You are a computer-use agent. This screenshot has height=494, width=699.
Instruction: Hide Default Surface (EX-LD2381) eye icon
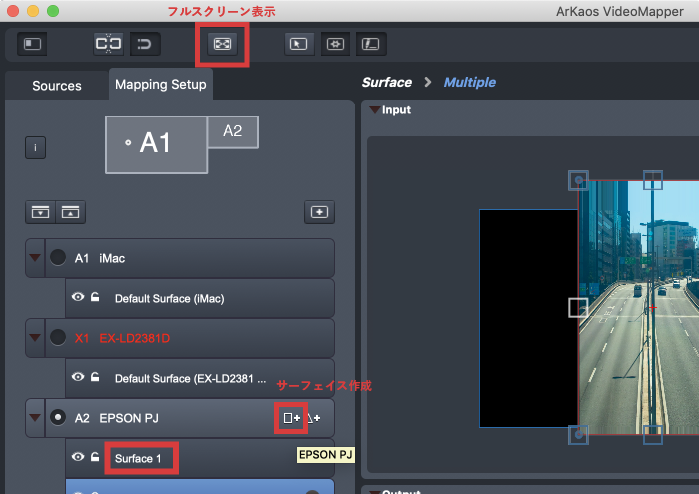[x=78, y=377]
